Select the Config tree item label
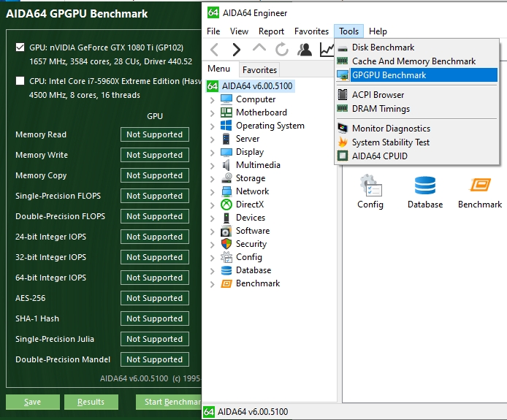507x420 pixels. coord(249,257)
